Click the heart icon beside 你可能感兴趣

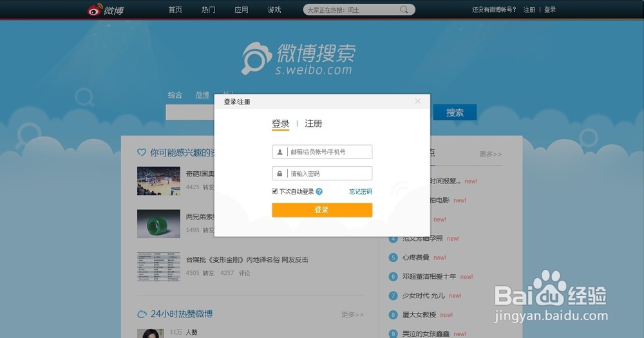141,153
